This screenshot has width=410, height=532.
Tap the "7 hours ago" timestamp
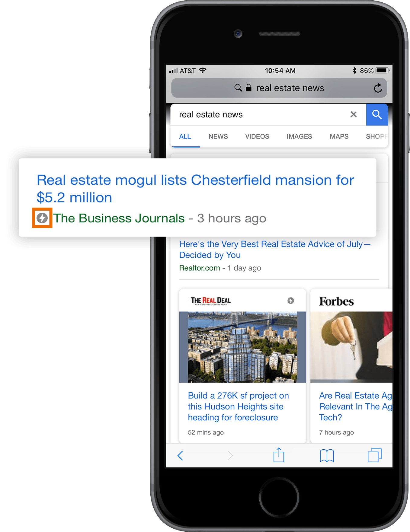pos(336,432)
